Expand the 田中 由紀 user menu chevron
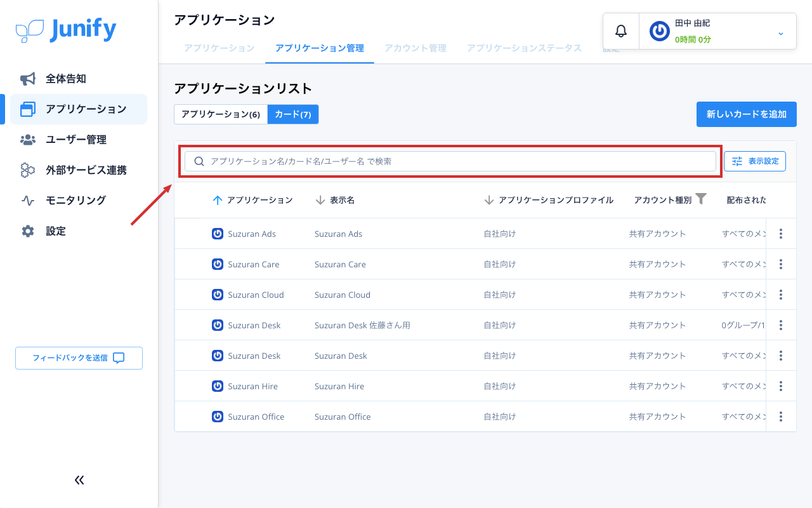The width and height of the screenshot is (812, 508). [x=781, y=33]
